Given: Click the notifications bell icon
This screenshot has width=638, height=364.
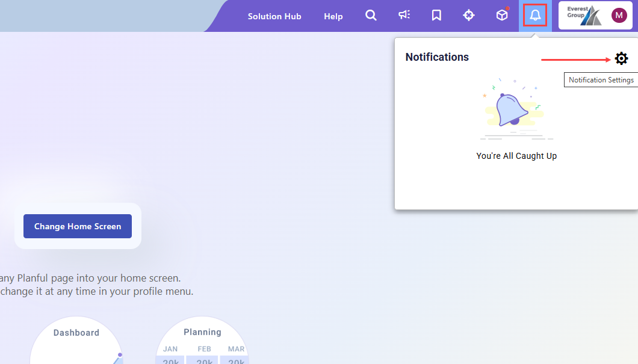Looking at the screenshot, I should 535,16.
